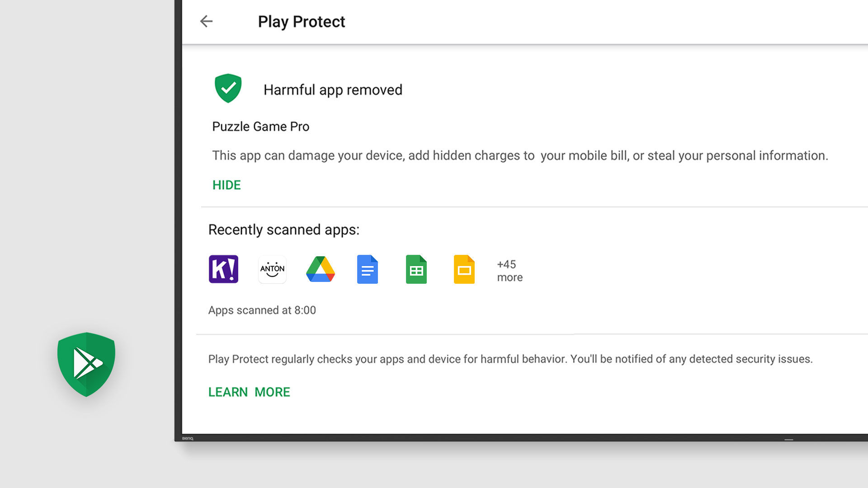Select Google Sheets icon

[x=415, y=269]
